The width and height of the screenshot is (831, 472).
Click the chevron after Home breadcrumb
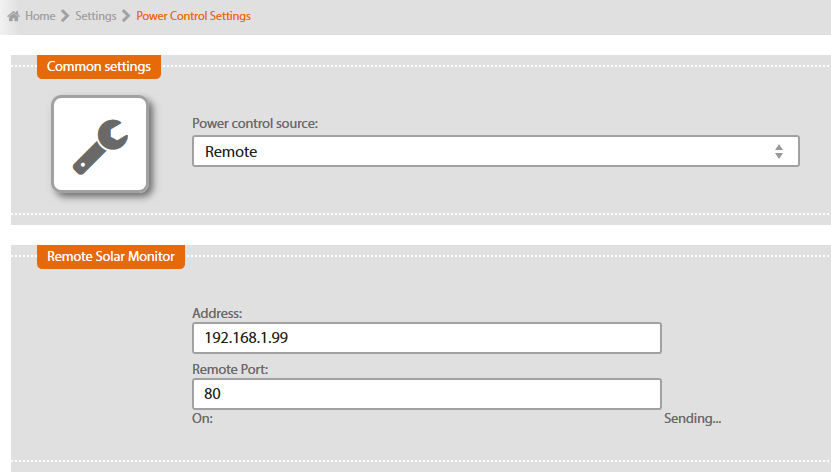tap(65, 16)
